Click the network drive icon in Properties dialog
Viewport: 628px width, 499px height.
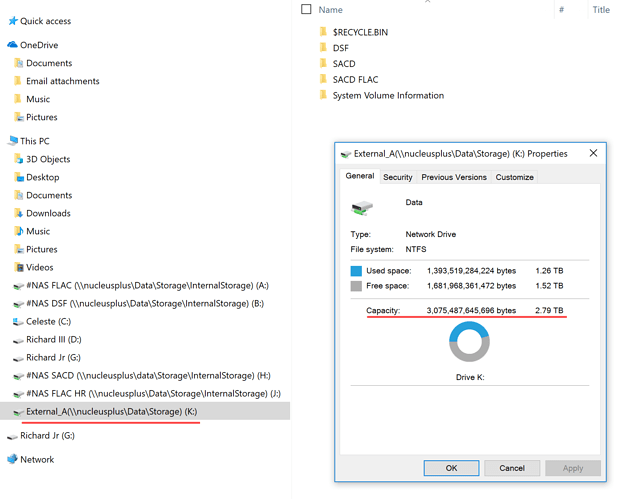[x=362, y=208]
